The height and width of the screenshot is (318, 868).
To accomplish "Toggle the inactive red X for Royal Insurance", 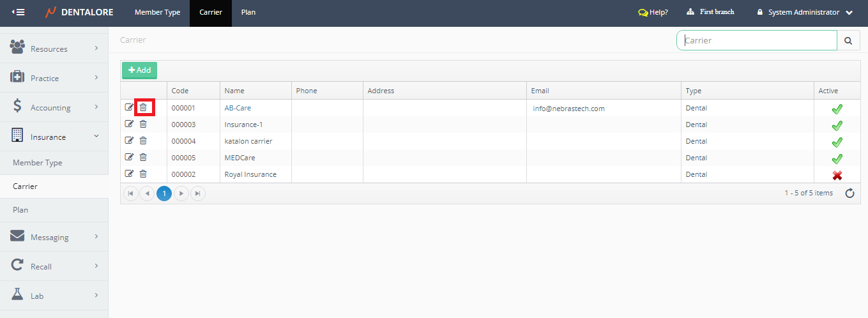I will click(837, 175).
